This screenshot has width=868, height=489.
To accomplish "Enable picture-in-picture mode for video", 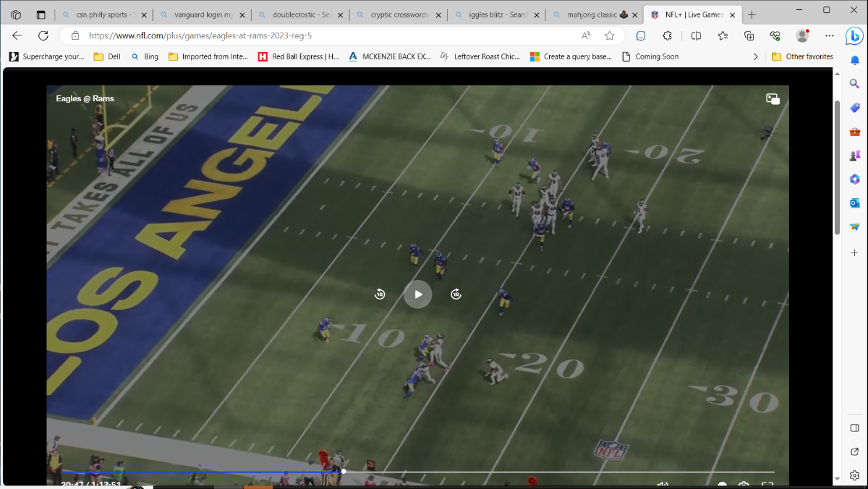I will pos(773,99).
